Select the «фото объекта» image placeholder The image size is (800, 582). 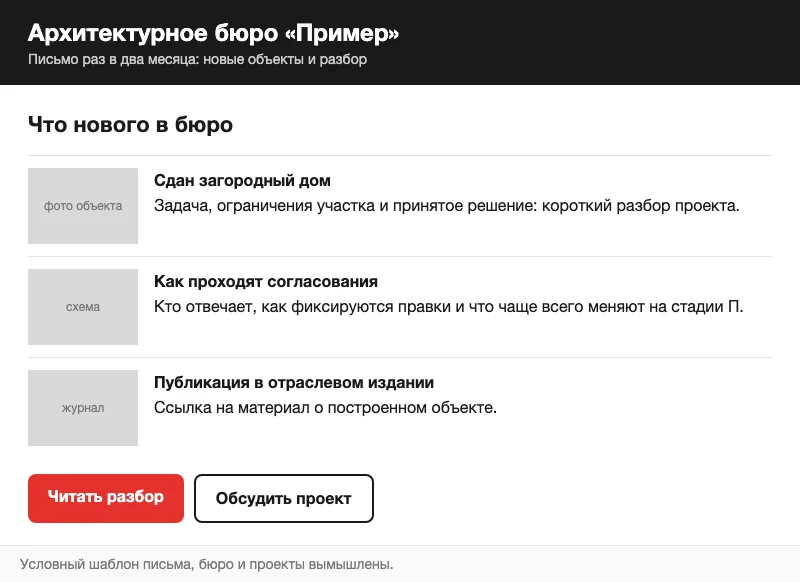pyautogui.click(x=83, y=206)
